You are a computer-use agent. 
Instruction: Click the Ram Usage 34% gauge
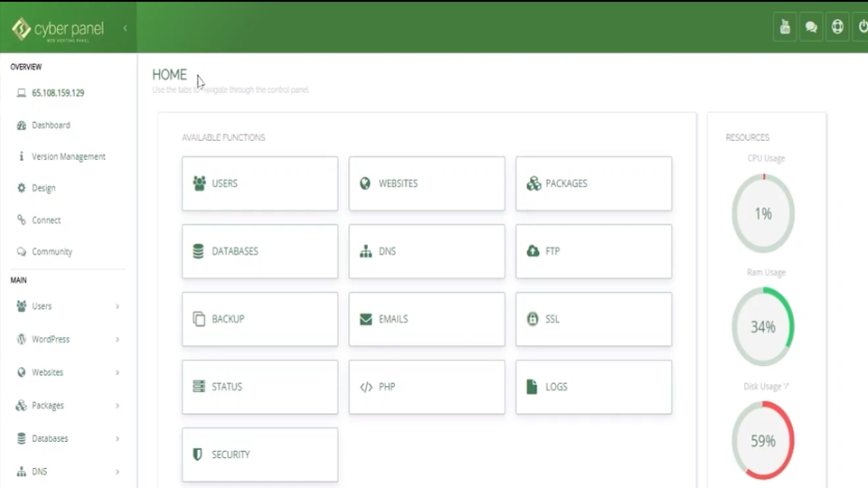(x=763, y=326)
